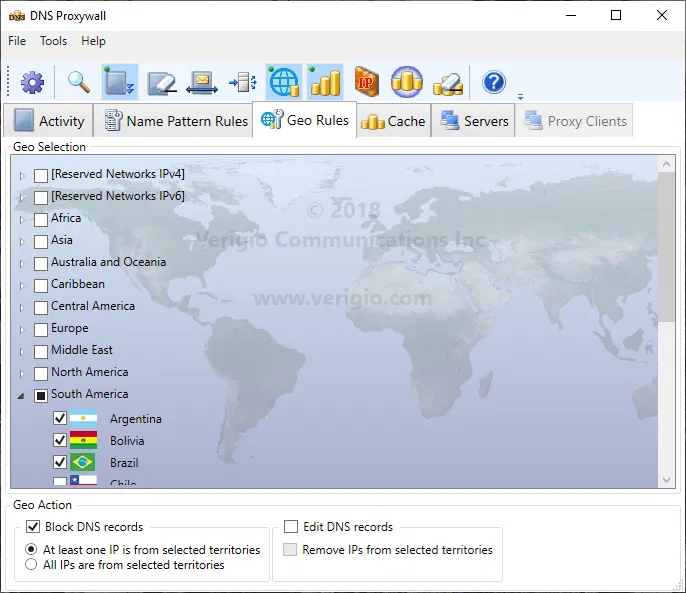Viewport: 686px width, 593px height.
Task: Click the geo list scrollbar thumb
Action: 666,247
